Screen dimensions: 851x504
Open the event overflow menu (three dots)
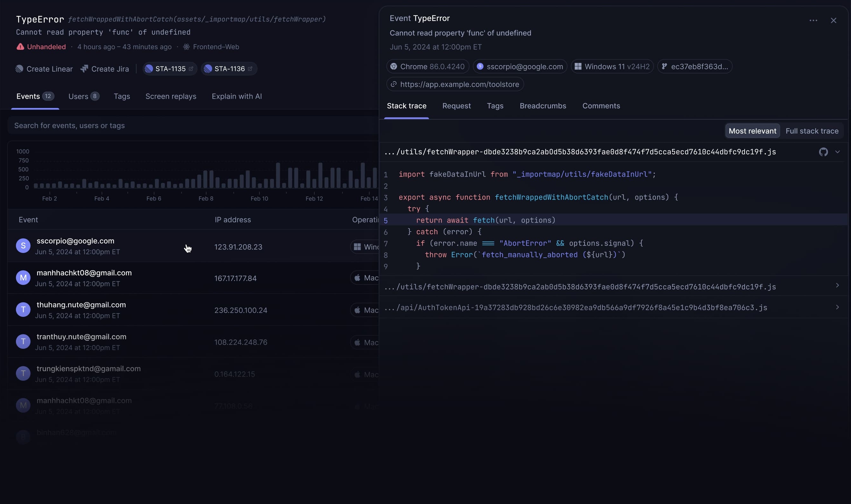pos(814,20)
